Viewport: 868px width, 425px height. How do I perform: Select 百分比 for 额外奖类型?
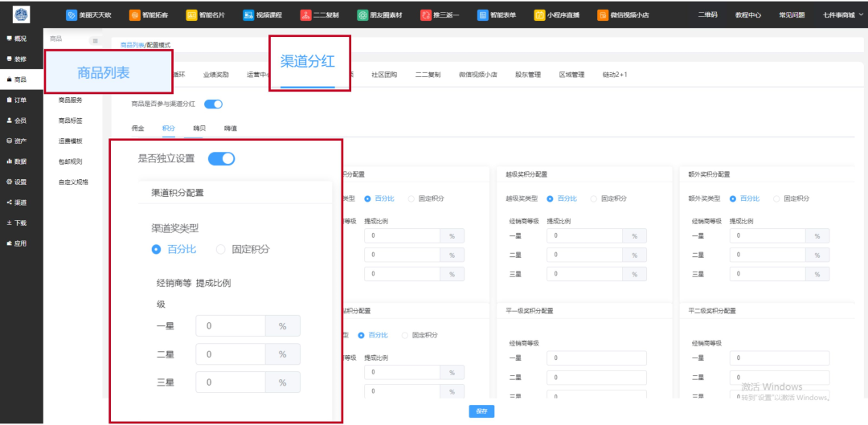[744, 198]
